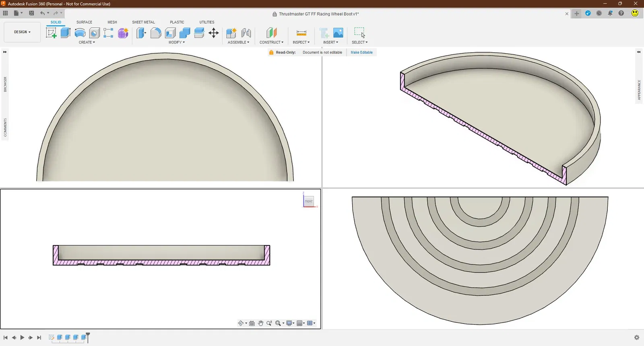Activate the Move/Copy arrows tool
Screen dimensions: 644x346
click(214, 33)
